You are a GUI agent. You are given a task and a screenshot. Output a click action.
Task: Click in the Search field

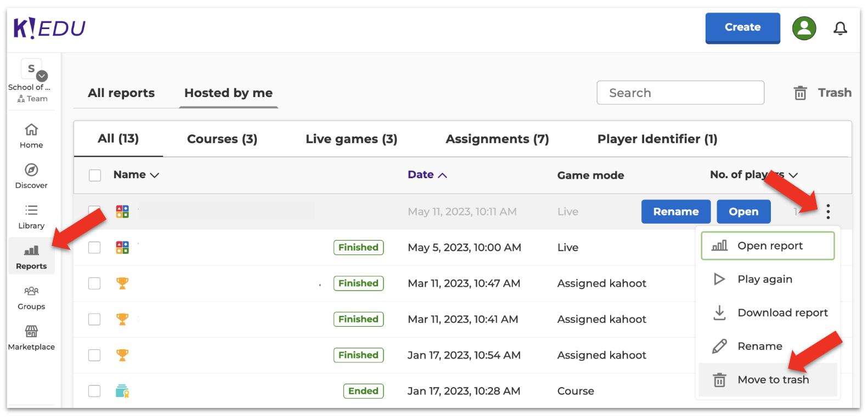click(x=680, y=93)
